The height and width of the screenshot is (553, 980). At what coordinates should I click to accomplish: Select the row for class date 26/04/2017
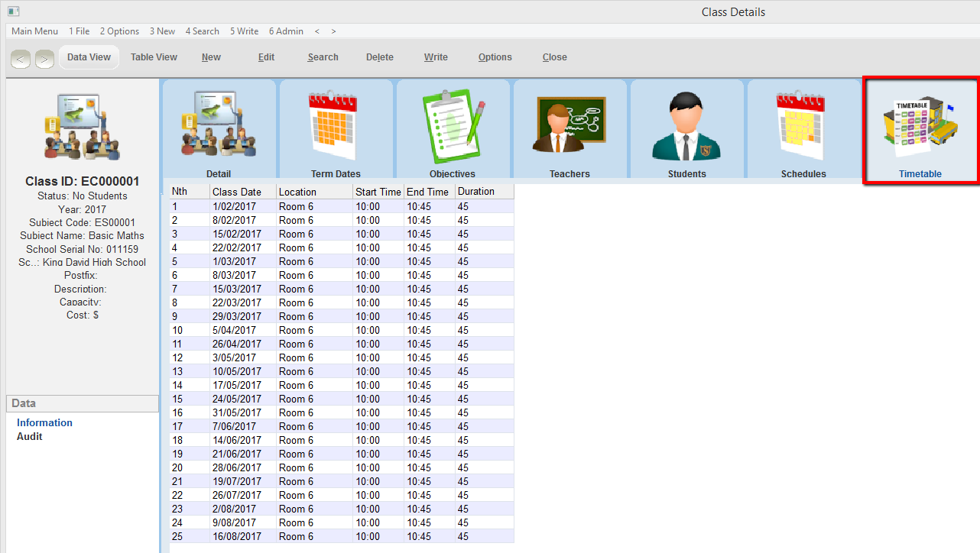point(236,344)
